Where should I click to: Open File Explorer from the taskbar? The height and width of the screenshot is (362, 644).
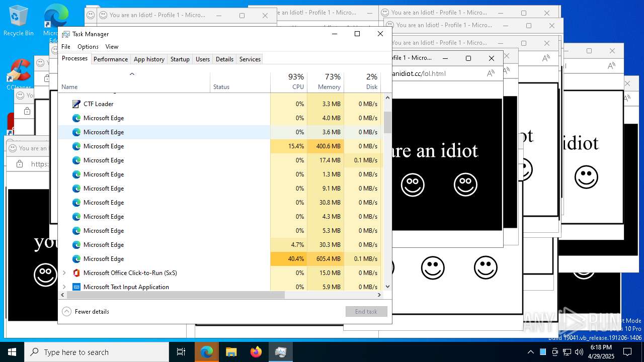pos(231,352)
